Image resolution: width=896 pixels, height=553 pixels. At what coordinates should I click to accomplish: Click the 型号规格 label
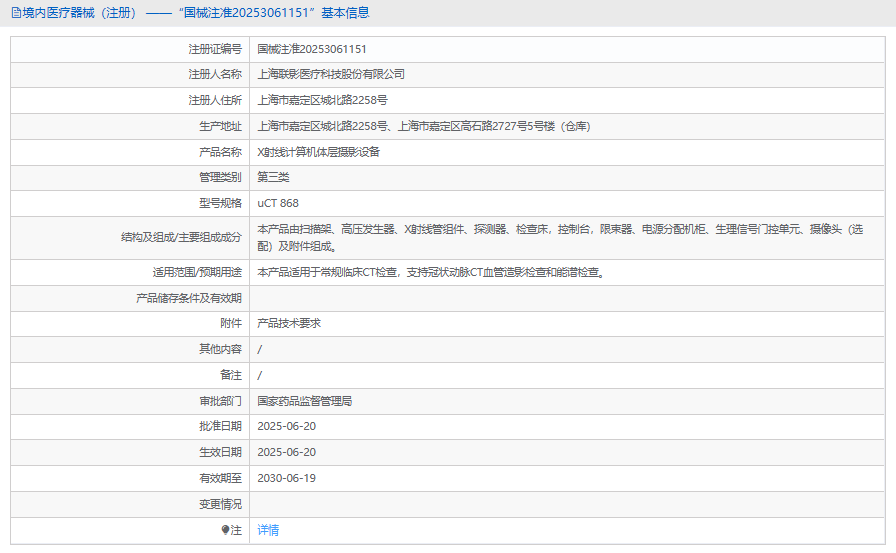pyautogui.click(x=221, y=203)
